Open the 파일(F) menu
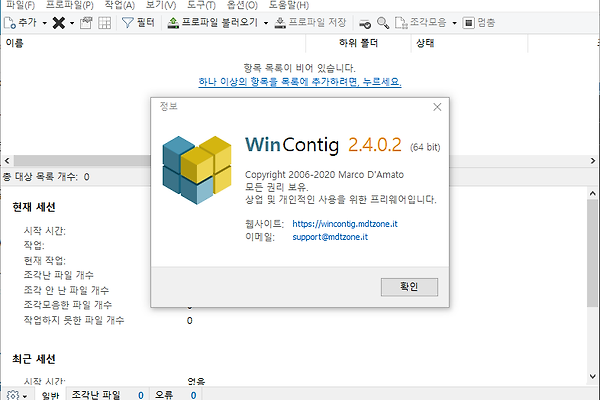The width and height of the screenshot is (600, 400). coord(20,5)
